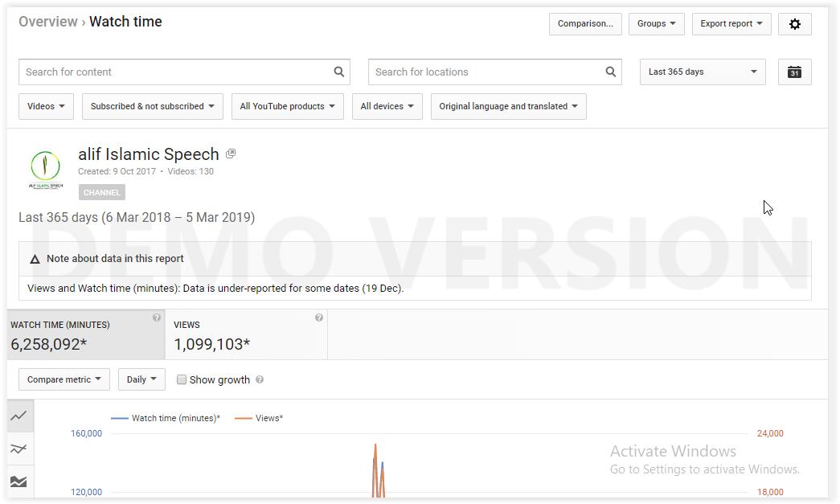Screen dimensions: 840x504
Task: Click the under-reported data note text
Action: click(x=215, y=288)
